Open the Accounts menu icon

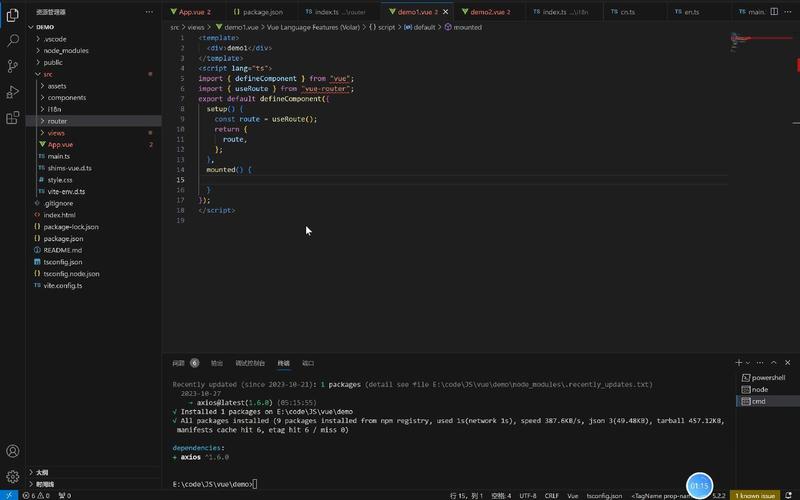coord(13,451)
